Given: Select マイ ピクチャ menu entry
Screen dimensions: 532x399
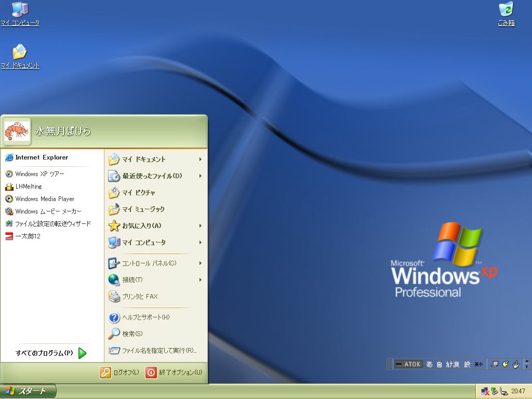Looking at the screenshot, I should pos(138,193).
